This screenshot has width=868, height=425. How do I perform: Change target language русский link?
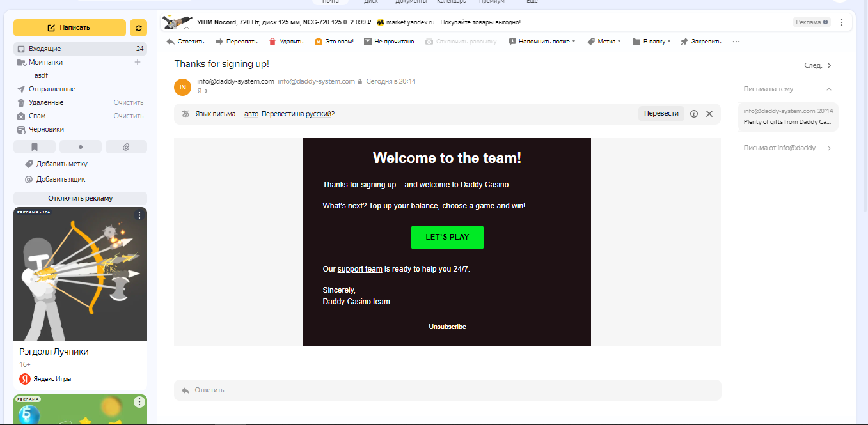click(x=317, y=114)
